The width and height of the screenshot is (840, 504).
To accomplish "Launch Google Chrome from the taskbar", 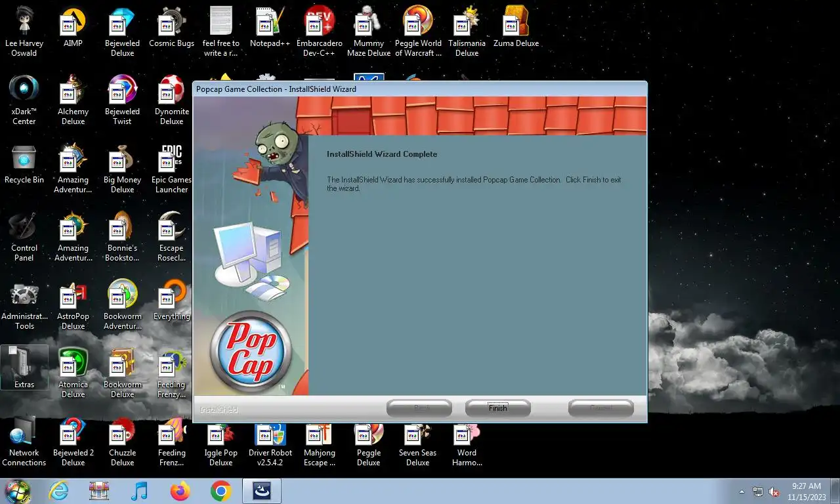I will coord(220,491).
